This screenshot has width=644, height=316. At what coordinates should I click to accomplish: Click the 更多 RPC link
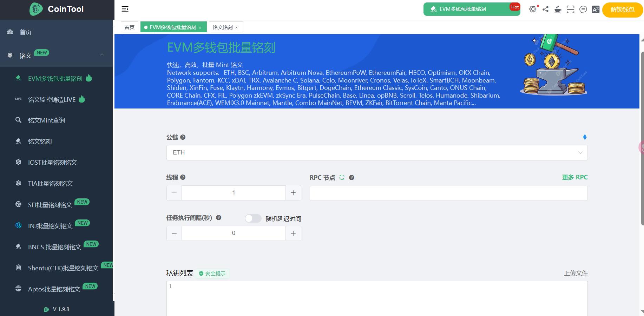pyautogui.click(x=574, y=177)
